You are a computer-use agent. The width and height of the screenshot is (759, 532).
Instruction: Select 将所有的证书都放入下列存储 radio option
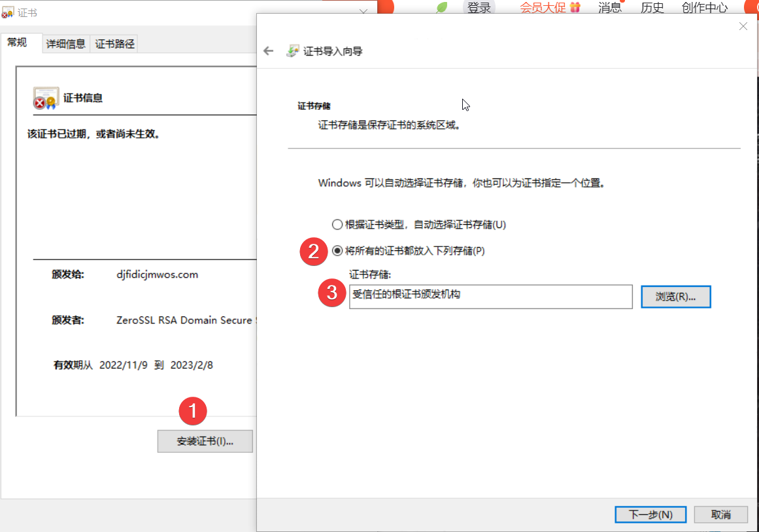337,251
